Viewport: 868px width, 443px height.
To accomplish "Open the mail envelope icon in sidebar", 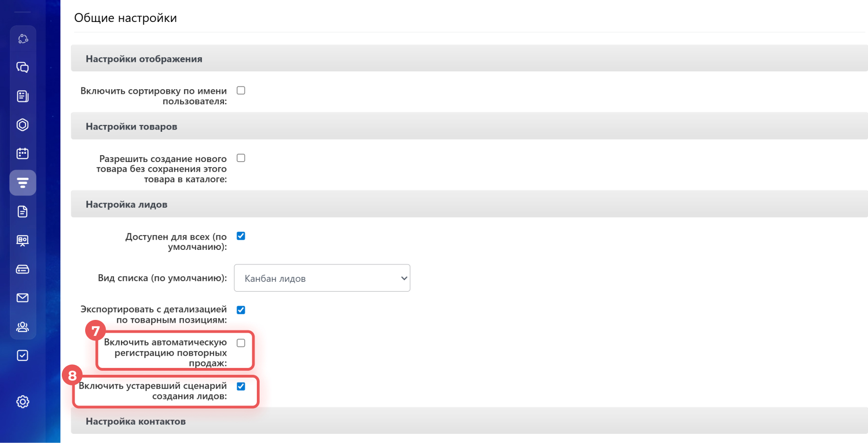I will pos(22,298).
